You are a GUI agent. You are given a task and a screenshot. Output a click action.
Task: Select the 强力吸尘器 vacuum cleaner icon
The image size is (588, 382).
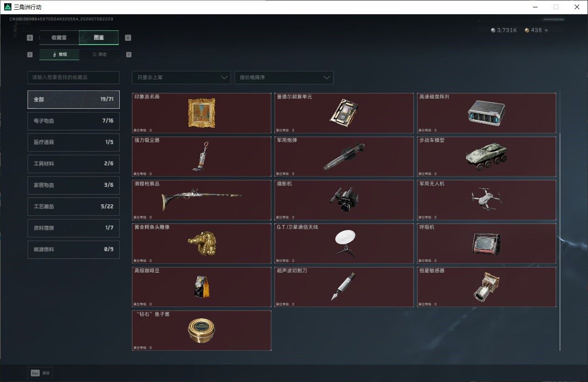[x=202, y=156]
